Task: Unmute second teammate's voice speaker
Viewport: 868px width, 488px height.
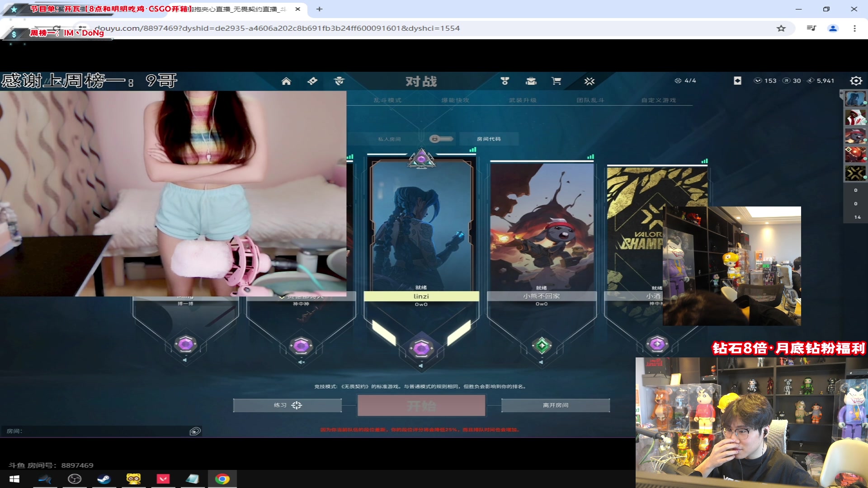Action: 302,362
